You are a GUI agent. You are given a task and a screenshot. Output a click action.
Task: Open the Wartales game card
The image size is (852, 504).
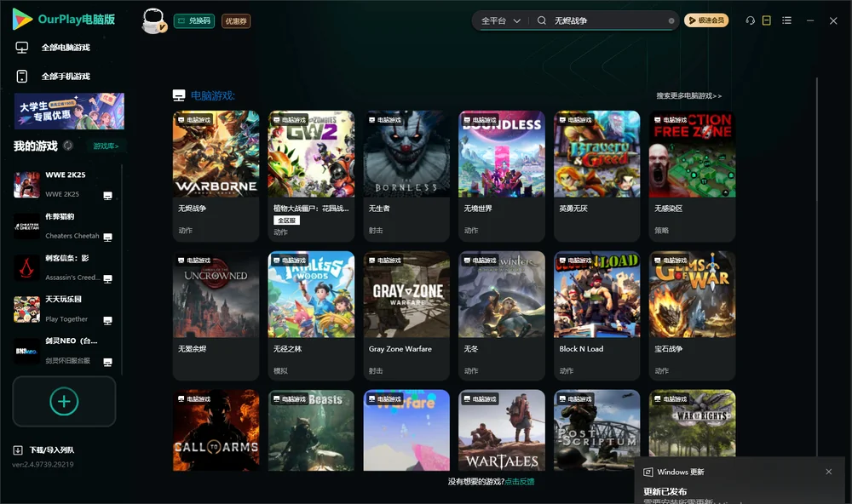[x=502, y=430]
